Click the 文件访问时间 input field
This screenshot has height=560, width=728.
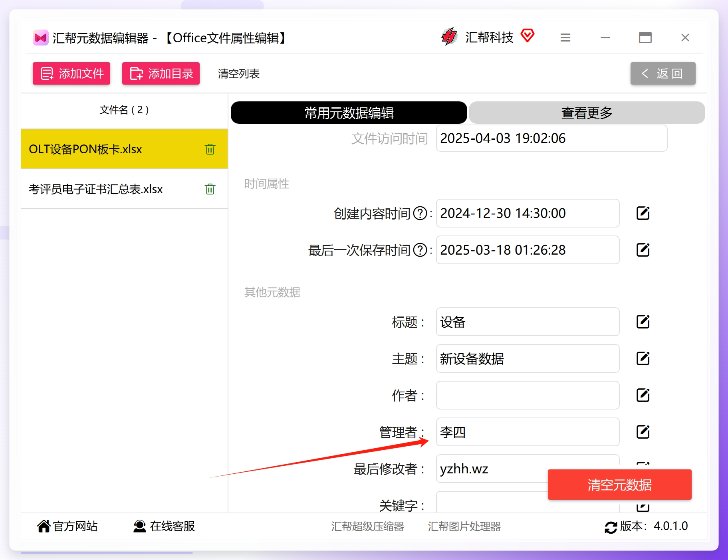(551, 138)
